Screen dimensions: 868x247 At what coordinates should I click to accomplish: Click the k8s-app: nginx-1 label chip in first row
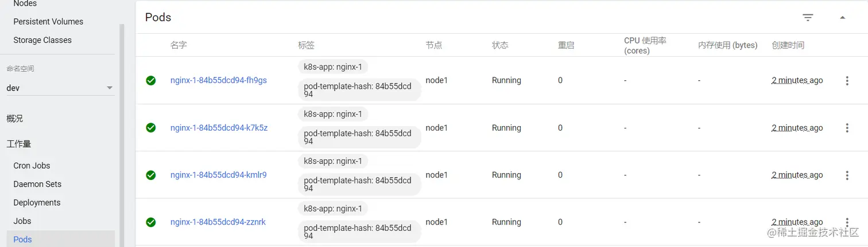point(332,67)
